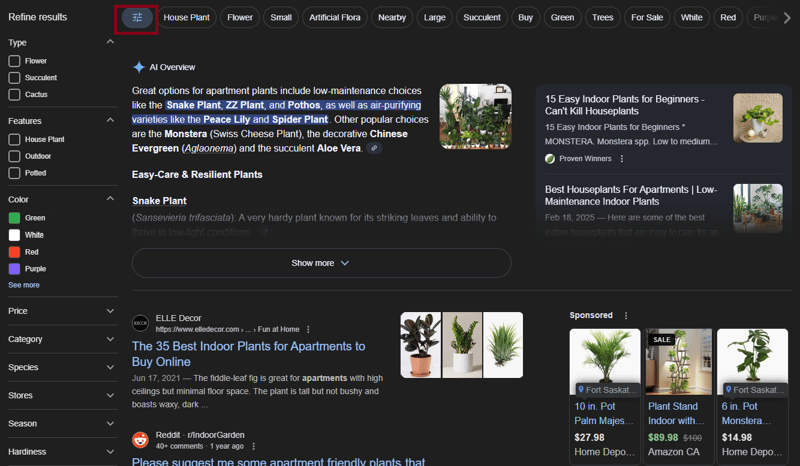
Task: Open three-dot menu next to Sponsored label
Action: [626, 316]
